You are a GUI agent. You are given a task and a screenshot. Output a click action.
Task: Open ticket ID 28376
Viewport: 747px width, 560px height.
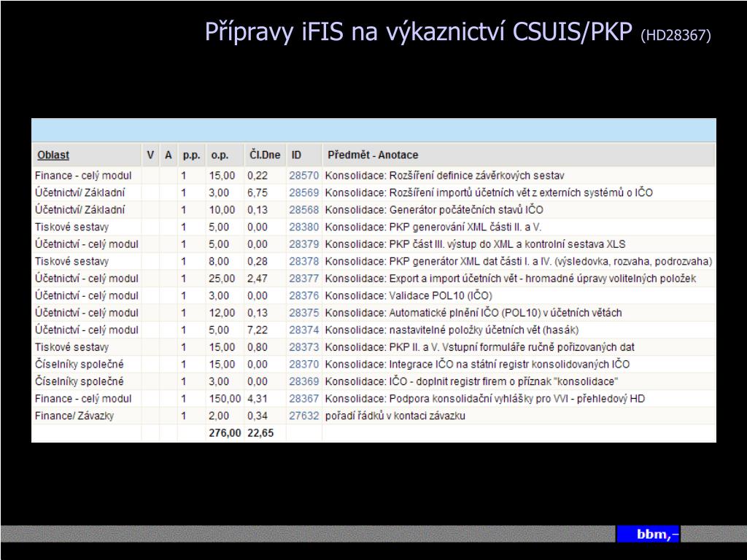(303, 296)
